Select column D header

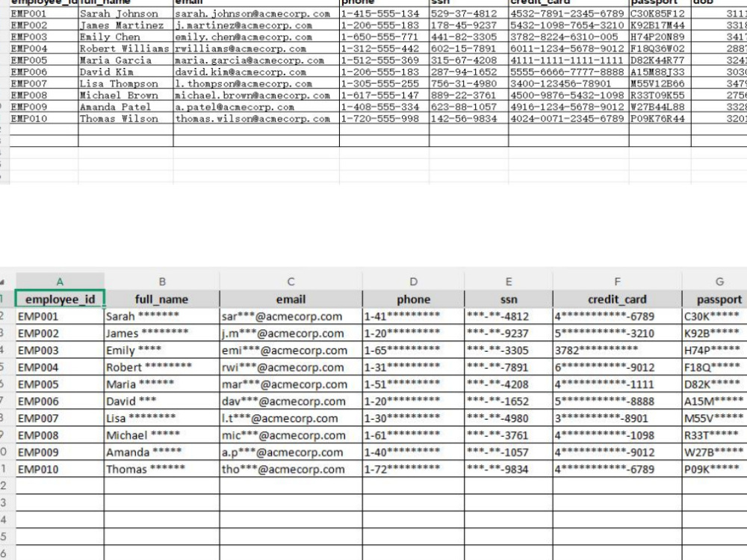pyautogui.click(x=413, y=281)
